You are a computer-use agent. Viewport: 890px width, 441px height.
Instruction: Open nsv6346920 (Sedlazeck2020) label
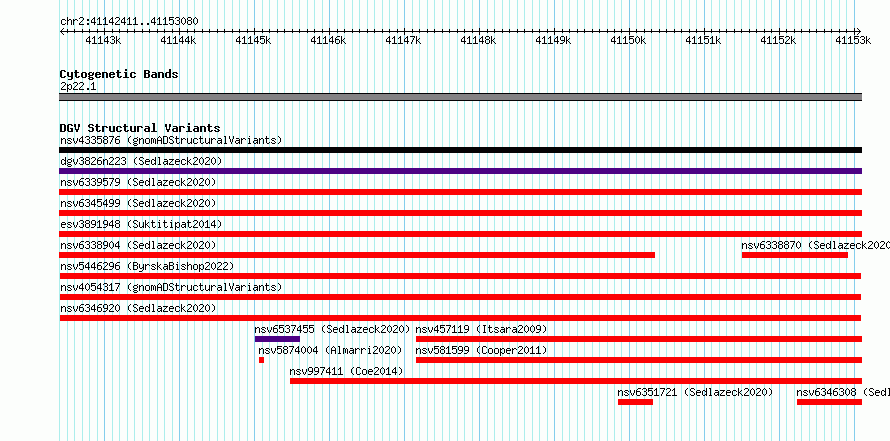click(x=138, y=308)
